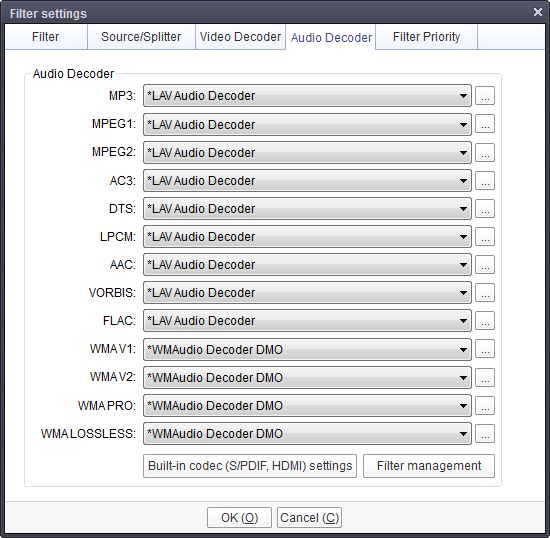This screenshot has height=538, width=550.
Task: Select the Audio Decoder tab
Action: (x=331, y=37)
